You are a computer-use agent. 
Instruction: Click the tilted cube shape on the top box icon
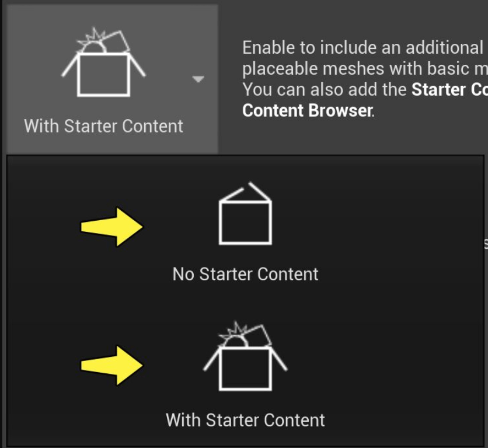click(116, 41)
